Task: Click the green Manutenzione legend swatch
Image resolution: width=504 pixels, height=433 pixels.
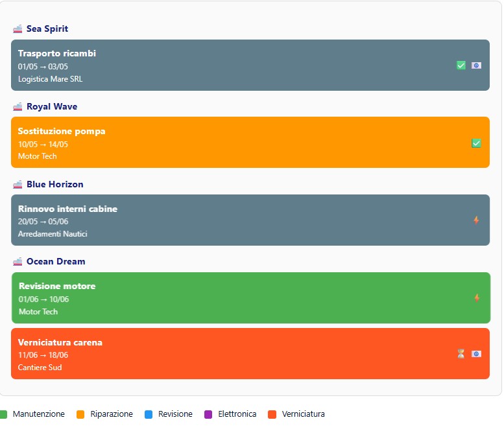Action: point(3,414)
